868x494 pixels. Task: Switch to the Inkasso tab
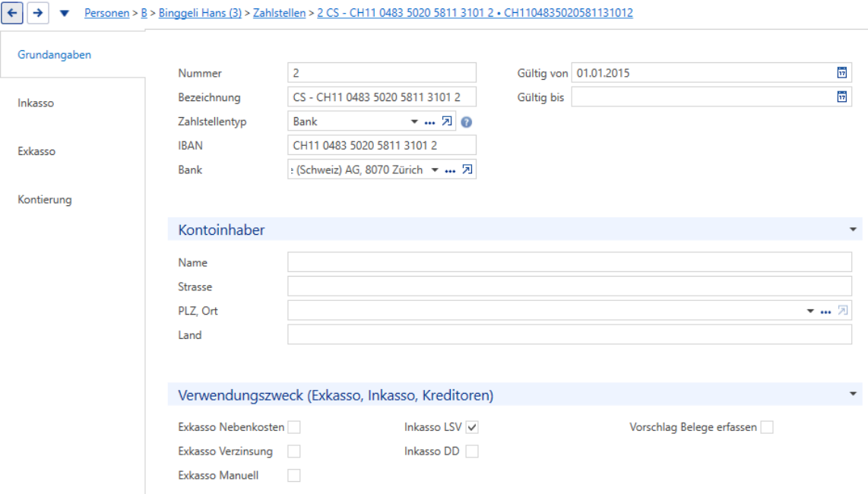pos(36,103)
